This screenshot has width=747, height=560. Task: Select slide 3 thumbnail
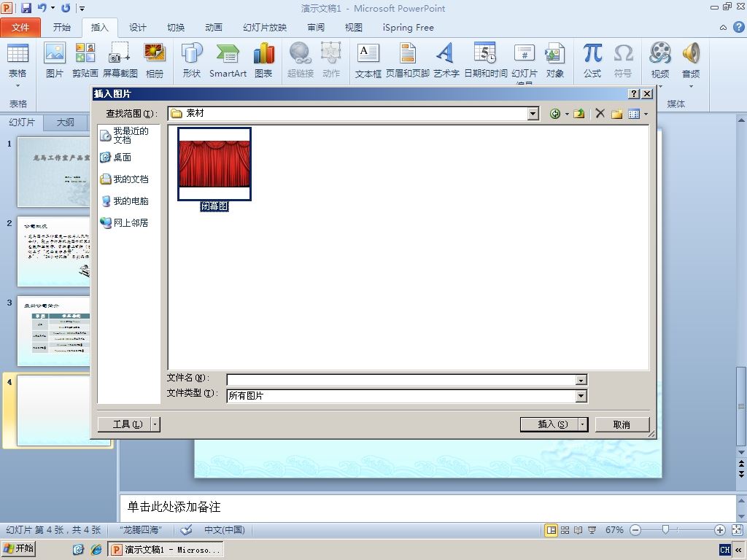(x=54, y=331)
